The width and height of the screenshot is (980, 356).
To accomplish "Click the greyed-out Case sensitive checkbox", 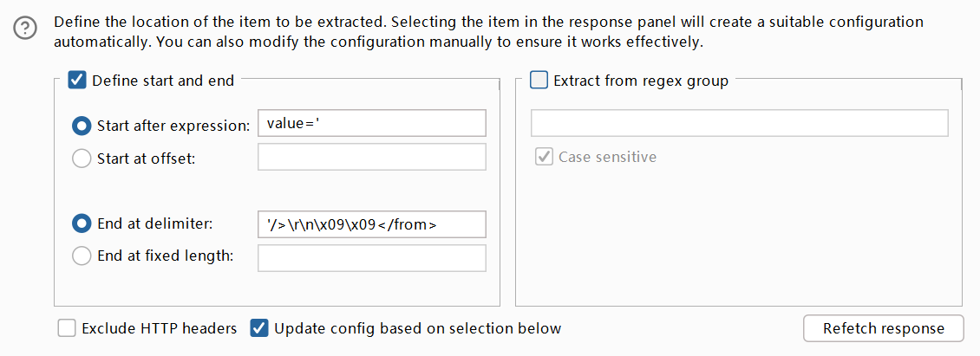I will tap(545, 157).
